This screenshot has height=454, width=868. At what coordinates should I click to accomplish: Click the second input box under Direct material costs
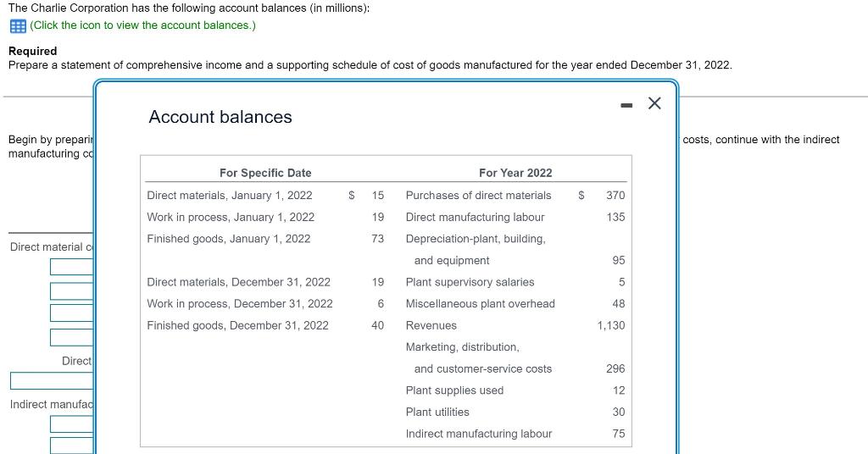[x=72, y=291]
